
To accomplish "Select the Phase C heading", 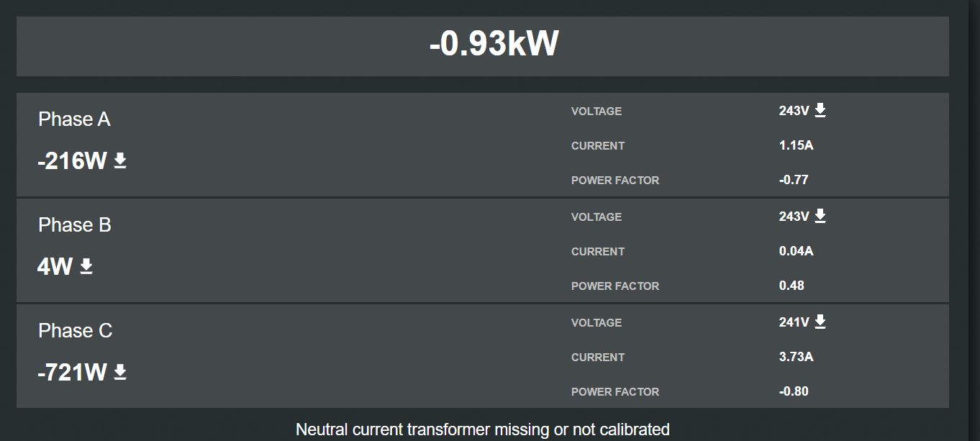I will (75, 331).
